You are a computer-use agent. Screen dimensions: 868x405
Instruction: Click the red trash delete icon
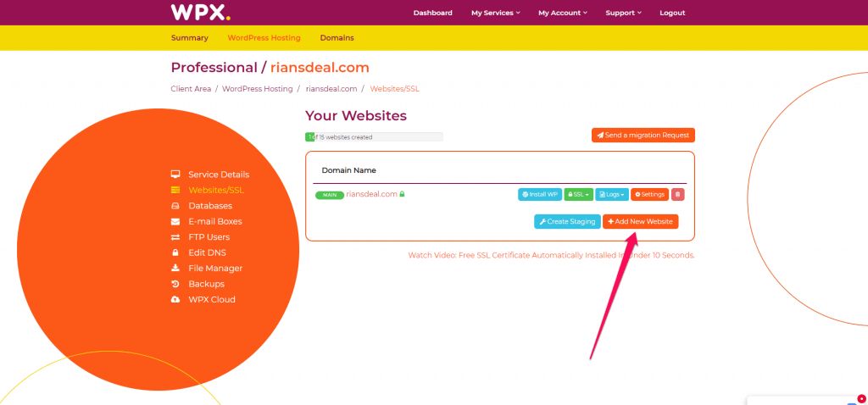tap(678, 195)
